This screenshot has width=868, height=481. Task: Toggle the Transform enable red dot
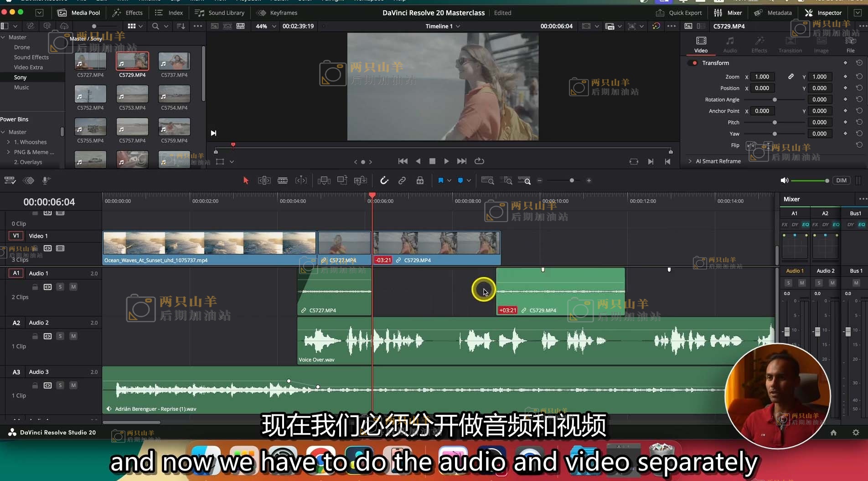694,63
